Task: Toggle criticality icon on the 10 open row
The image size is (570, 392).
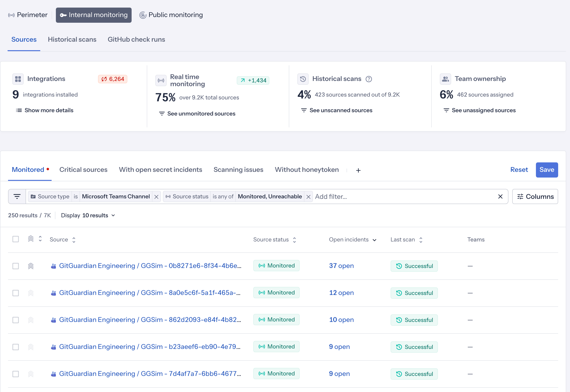Action: 31,320
